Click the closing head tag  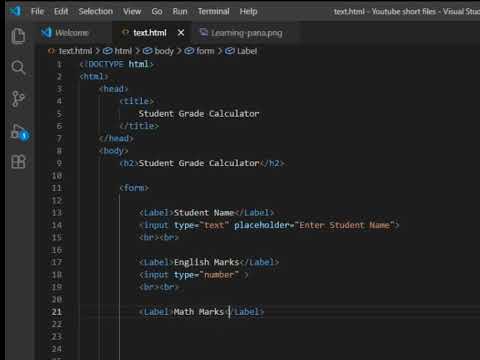[116, 138]
